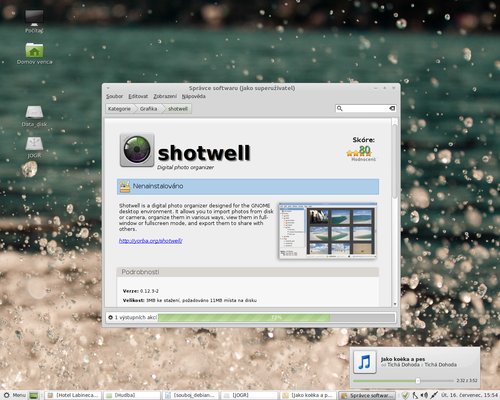Screen dimensions: 500x400
Task: Click the Tichá Dohoda artist text
Action: 403,365
